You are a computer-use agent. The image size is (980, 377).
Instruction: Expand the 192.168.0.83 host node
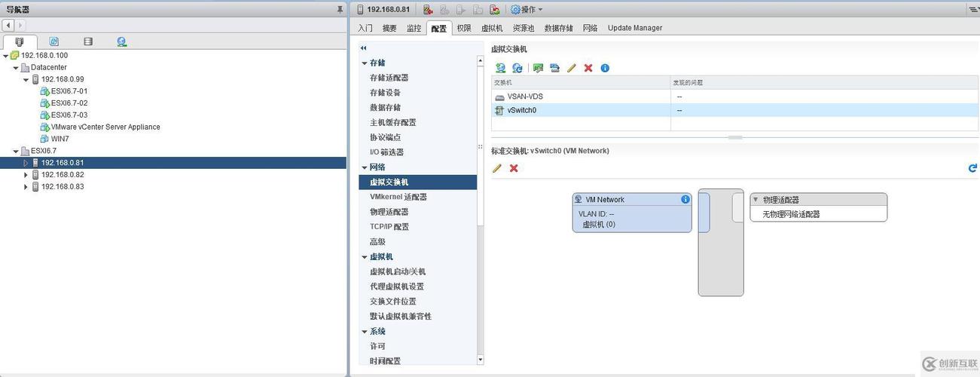tap(26, 187)
